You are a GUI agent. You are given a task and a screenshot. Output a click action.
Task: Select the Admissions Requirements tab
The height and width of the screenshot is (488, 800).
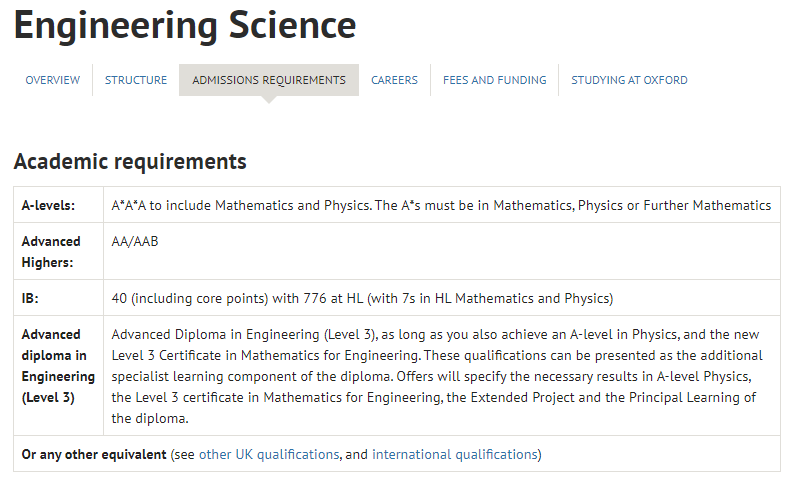pyautogui.click(x=269, y=80)
